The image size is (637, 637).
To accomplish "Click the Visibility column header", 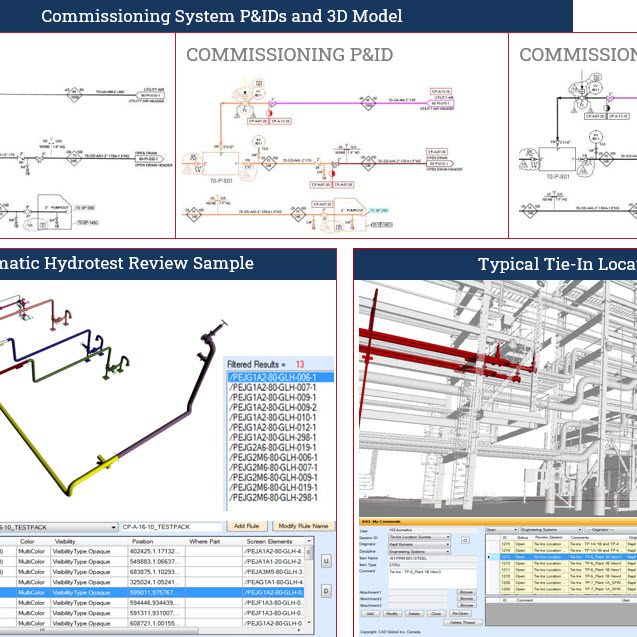I will click(x=89, y=541).
